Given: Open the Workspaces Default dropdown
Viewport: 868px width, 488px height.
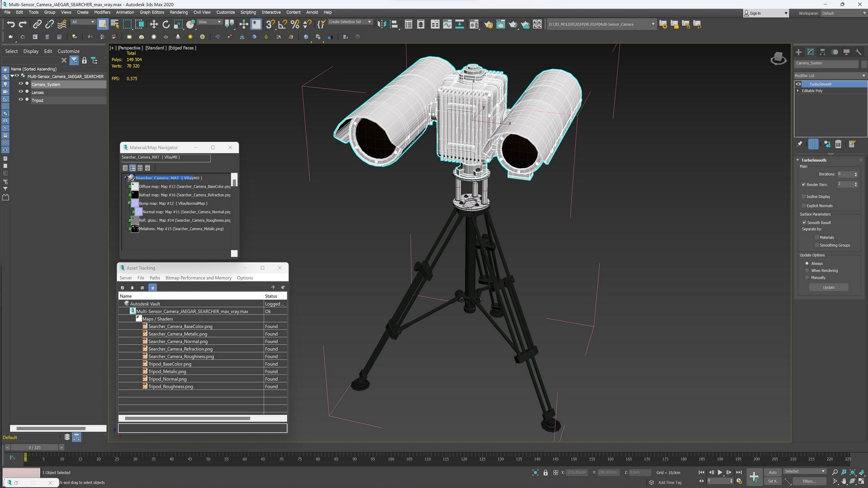Looking at the screenshot, I should click(843, 13).
